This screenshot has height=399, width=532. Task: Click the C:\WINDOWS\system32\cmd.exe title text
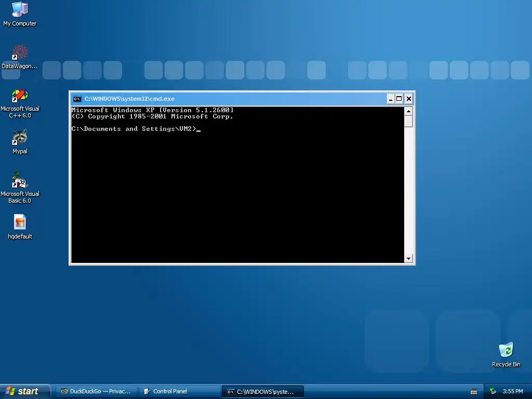129,99
